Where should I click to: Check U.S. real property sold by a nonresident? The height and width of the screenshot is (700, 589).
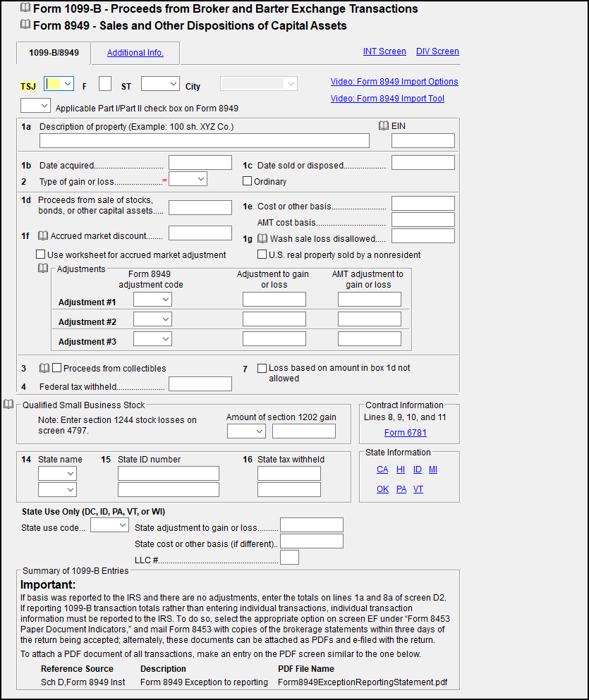262,254
